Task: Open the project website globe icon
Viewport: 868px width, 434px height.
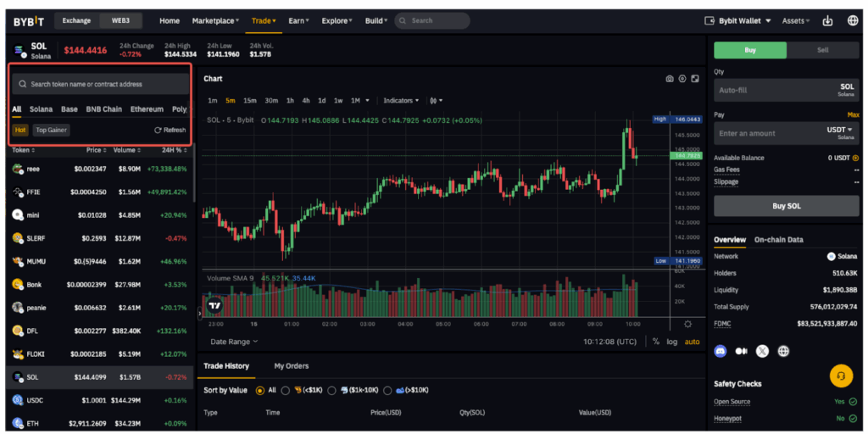Action: point(782,350)
